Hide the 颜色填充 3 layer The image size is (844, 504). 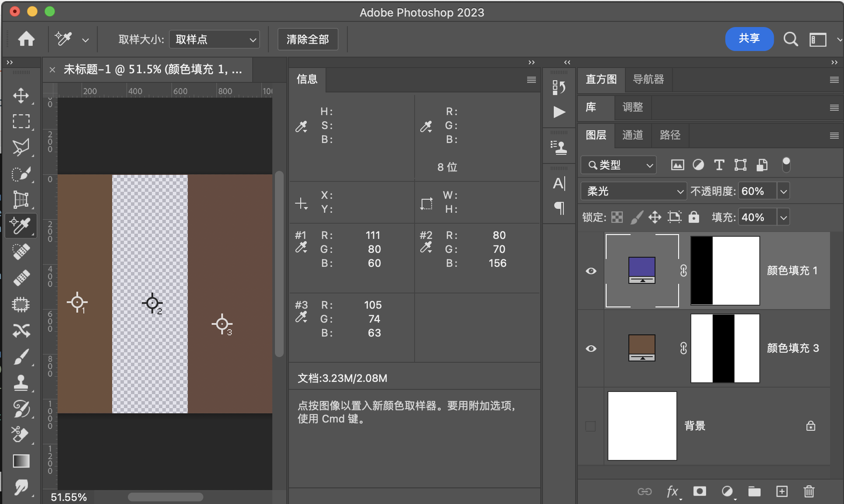591,348
